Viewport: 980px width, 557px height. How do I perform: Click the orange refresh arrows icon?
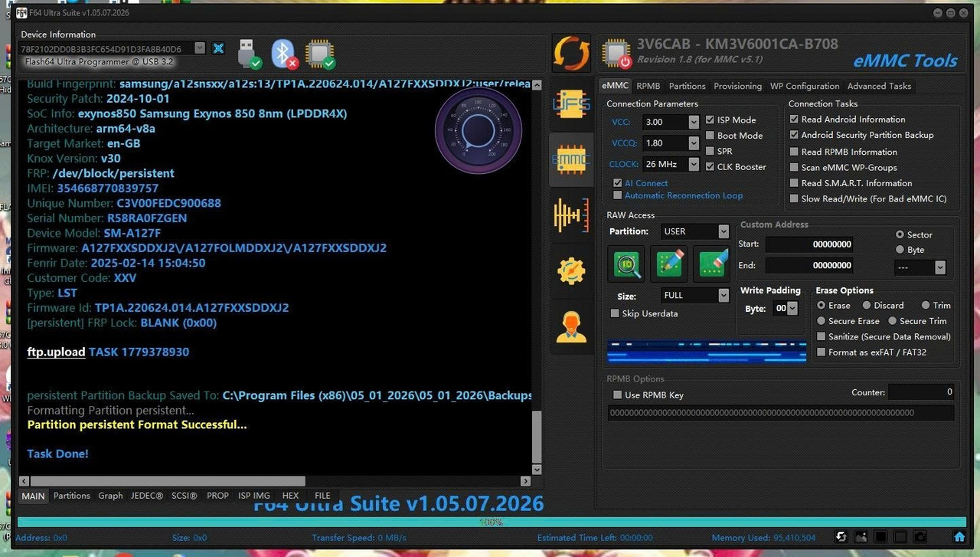tap(571, 54)
